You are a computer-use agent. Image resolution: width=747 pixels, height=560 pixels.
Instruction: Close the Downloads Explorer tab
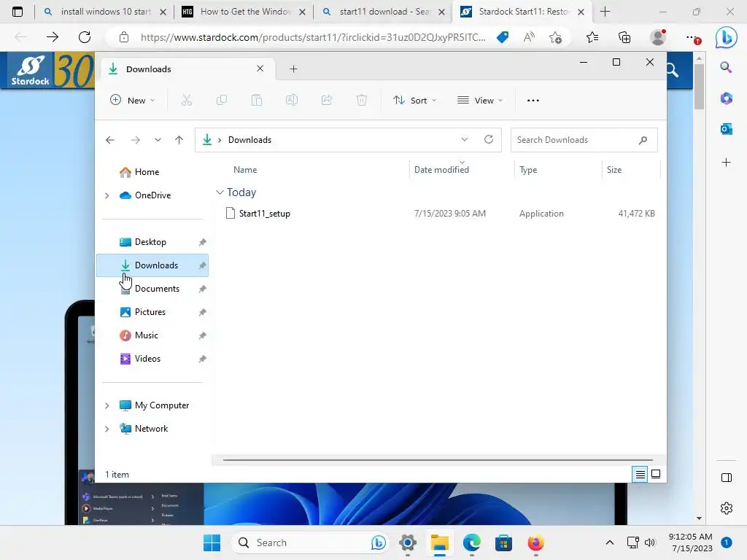click(x=260, y=69)
